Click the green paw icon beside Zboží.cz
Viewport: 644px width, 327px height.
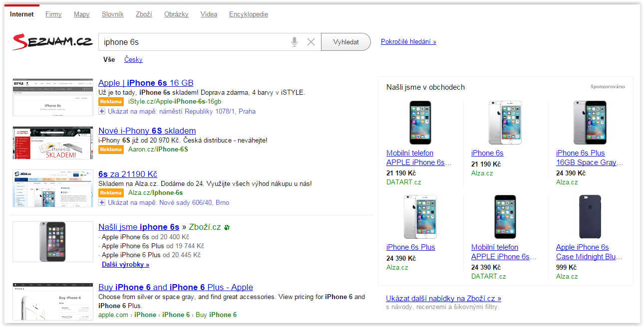coord(227,227)
